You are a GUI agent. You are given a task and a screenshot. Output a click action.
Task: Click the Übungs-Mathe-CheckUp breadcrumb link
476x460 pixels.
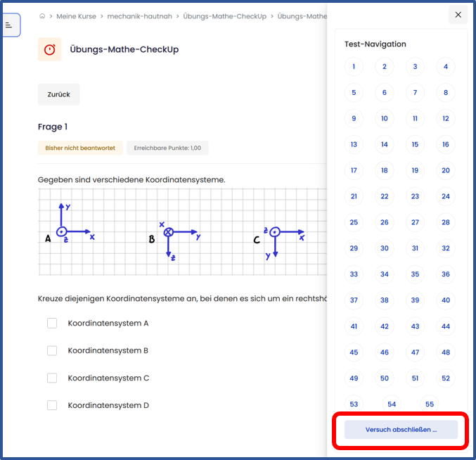click(224, 16)
